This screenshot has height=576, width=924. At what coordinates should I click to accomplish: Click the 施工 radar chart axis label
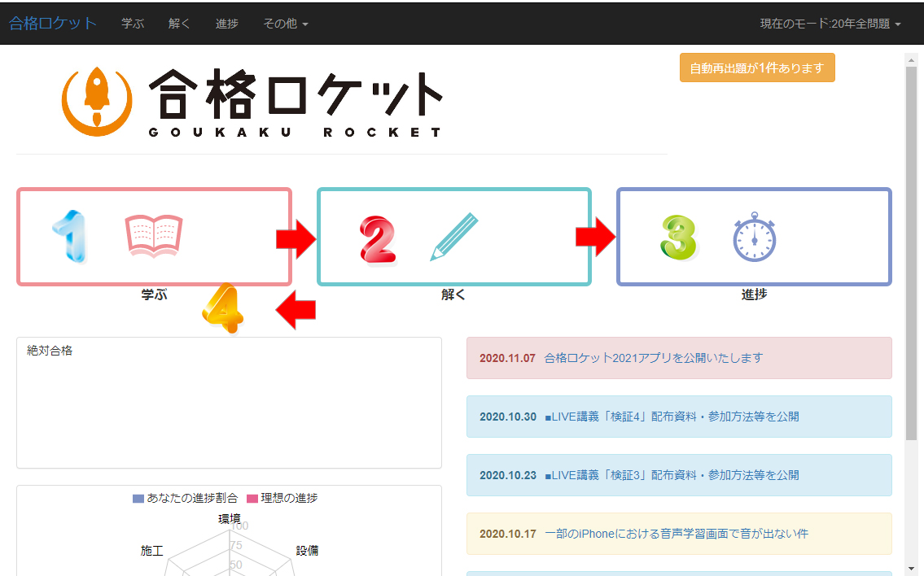(152, 551)
